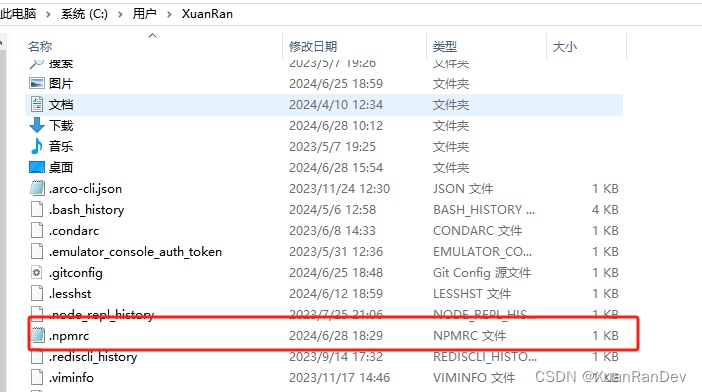702x392 pixels.
Task: Click the 文档 folder icon
Action: (x=37, y=104)
